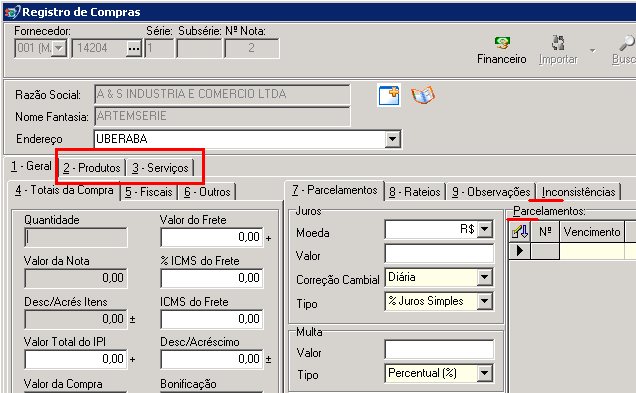Switch to the 1 - Geral tab
Image resolution: width=636 pixels, height=393 pixels.
(x=31, y=166)
